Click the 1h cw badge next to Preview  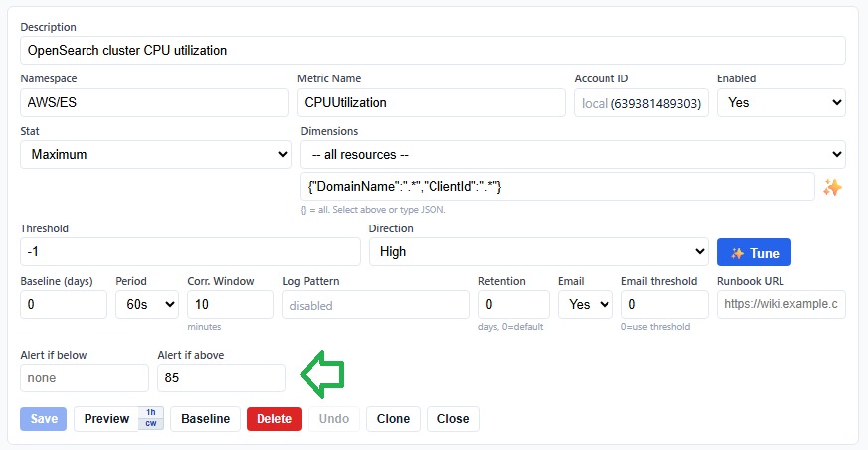coord(151,418)
